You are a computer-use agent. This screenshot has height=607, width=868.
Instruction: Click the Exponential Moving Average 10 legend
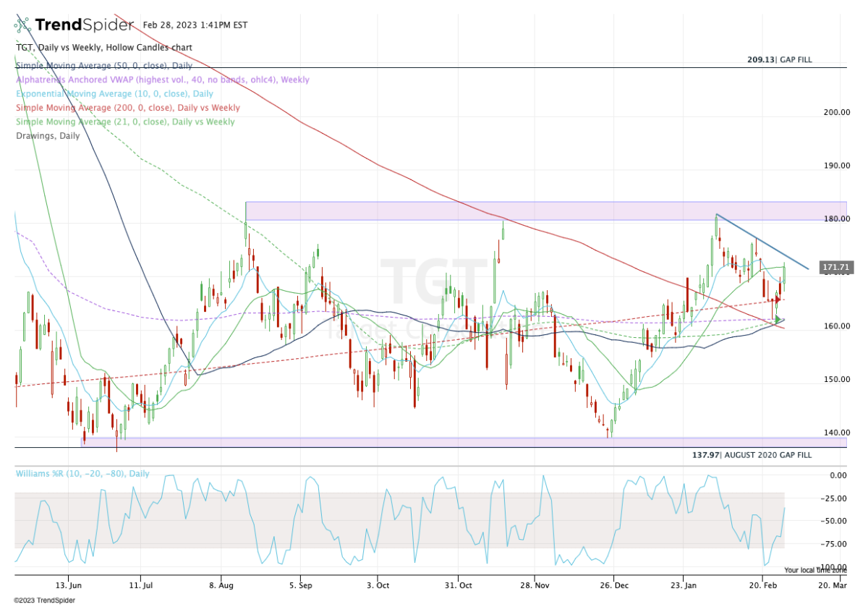[114, 94]
